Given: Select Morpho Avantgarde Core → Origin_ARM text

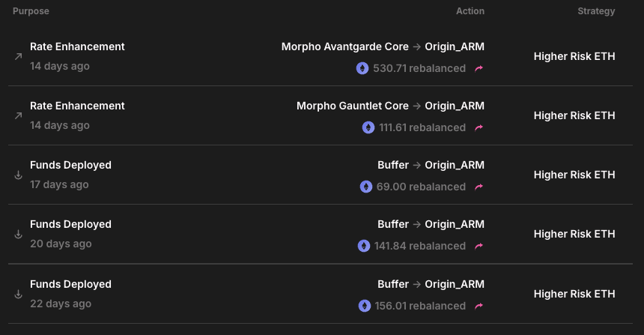Looking at the screenshot, I should click(383, 46).
